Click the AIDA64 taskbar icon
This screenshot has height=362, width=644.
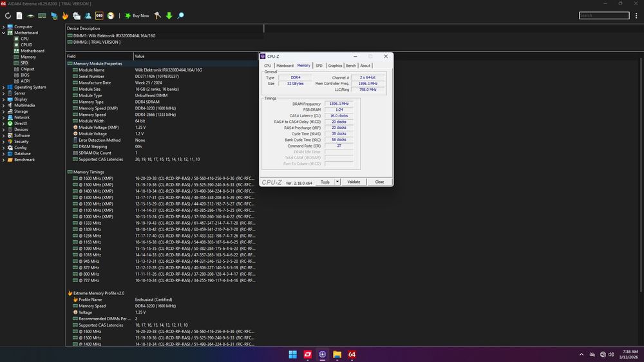click(x=352, y=354)
